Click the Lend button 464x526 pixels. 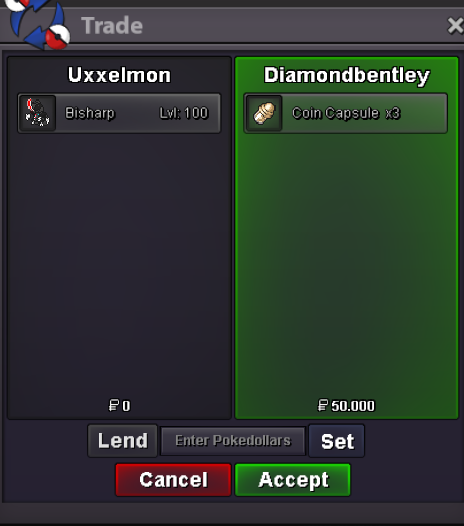pos(122,440)
